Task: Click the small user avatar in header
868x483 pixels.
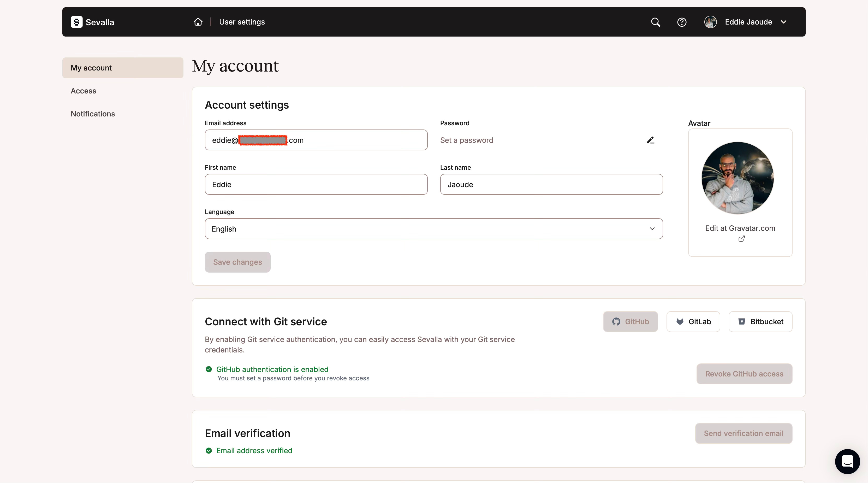Action: pyautogui.click(x=711, y=22)
